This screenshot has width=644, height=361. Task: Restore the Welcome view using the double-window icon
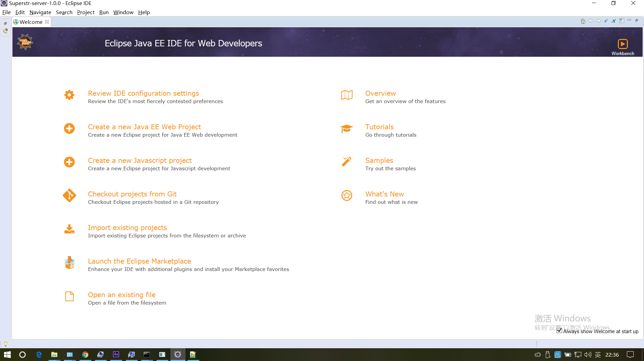(637, 20)
